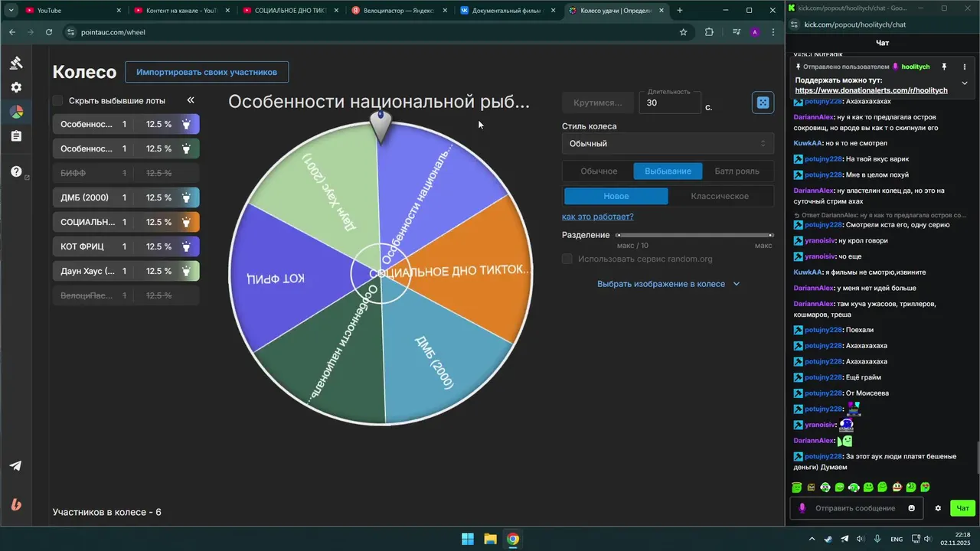Image resolution: width=980 pixels, height=551 pixels.
Task: Collapse the lots list with double chevron
Action: tap(191, 100)
